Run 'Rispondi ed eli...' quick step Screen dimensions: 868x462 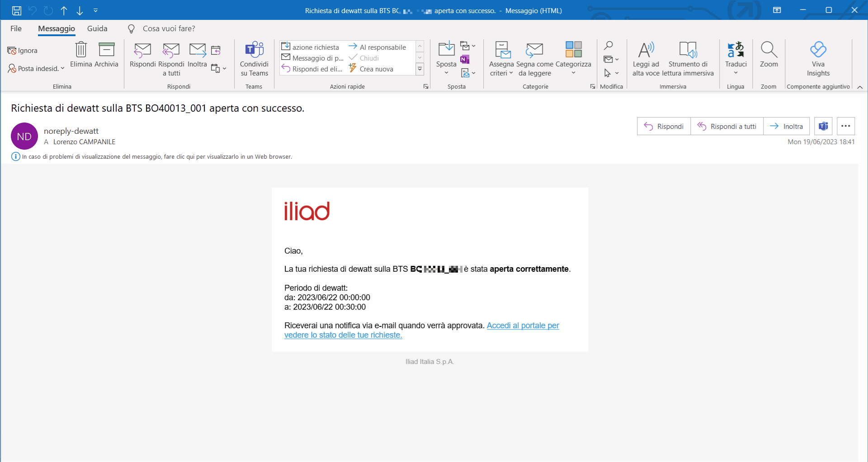[x=312, y=69]
